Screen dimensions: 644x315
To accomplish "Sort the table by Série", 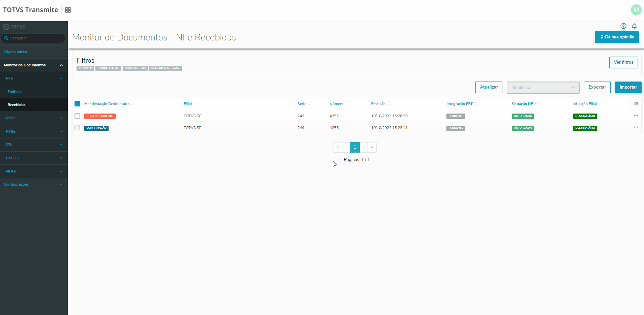I will 304,104.
